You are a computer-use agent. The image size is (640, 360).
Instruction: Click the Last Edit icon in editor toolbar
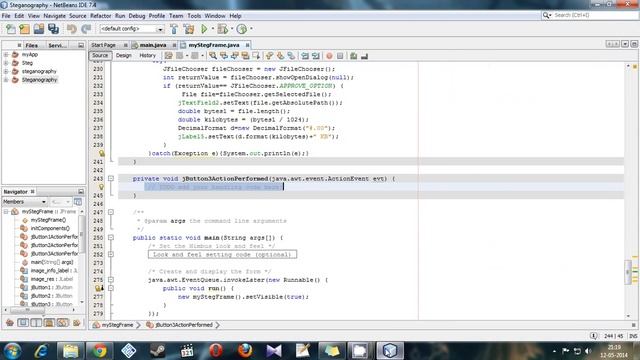point(169,56)
